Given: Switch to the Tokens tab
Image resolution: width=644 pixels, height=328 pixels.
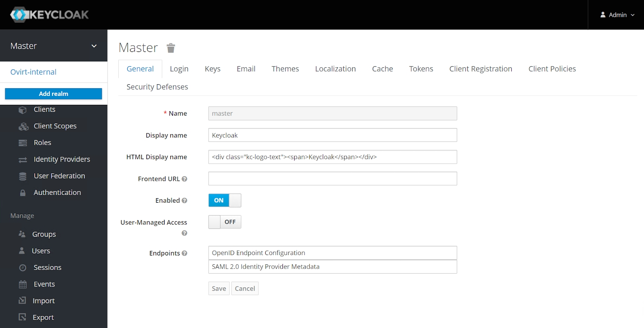Looking at the screenshot, I should pyautogui.click(x=421, y=69).
